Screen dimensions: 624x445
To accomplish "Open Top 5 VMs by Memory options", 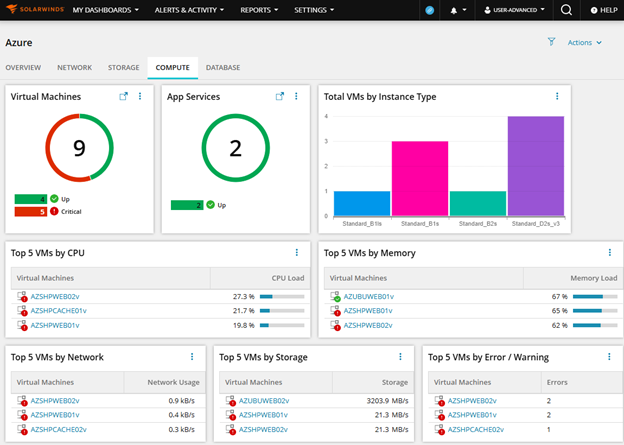I will tap(610, 252).
